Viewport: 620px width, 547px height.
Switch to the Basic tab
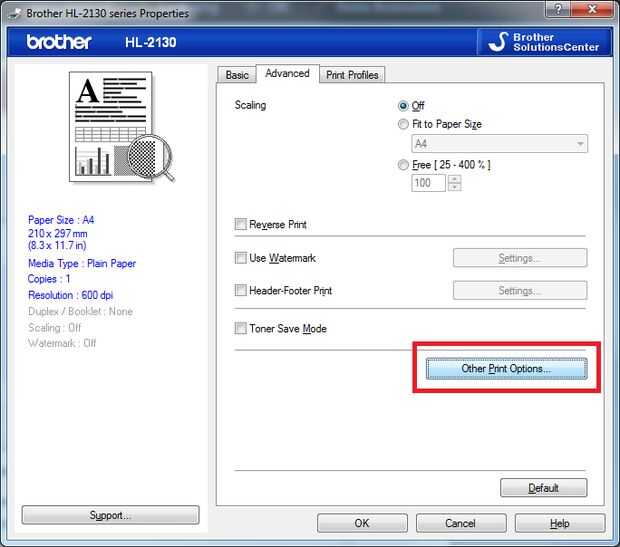pos(237,75)
